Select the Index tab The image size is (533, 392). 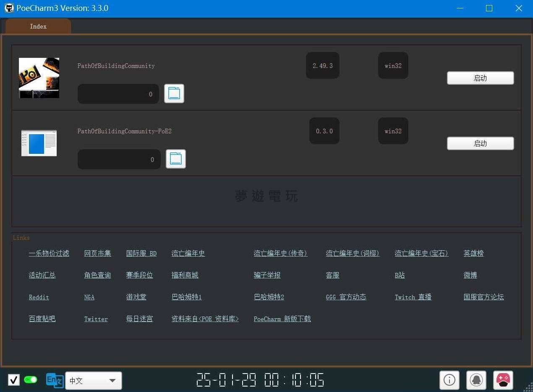pos(38,26)
